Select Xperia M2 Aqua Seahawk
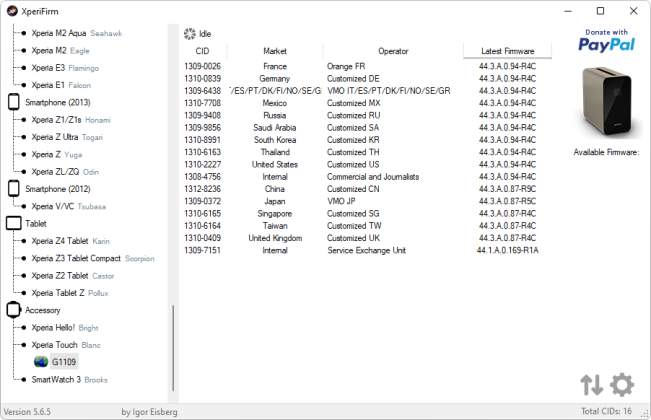Image resolution: width=651 pixels, height=420 pixels. click(x=77, y=33)
